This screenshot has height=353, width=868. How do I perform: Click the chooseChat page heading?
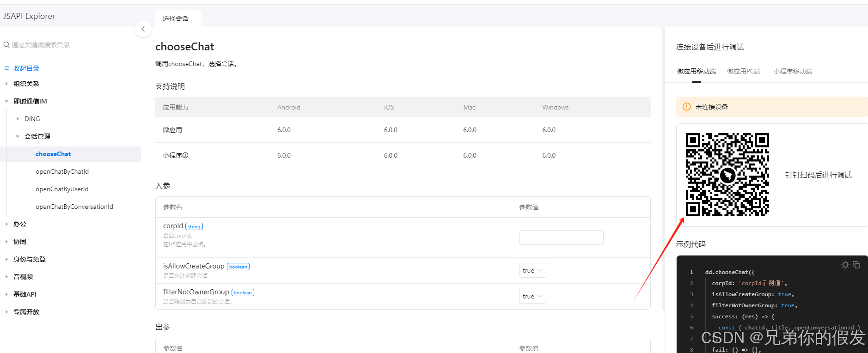(x=184, y=47)
